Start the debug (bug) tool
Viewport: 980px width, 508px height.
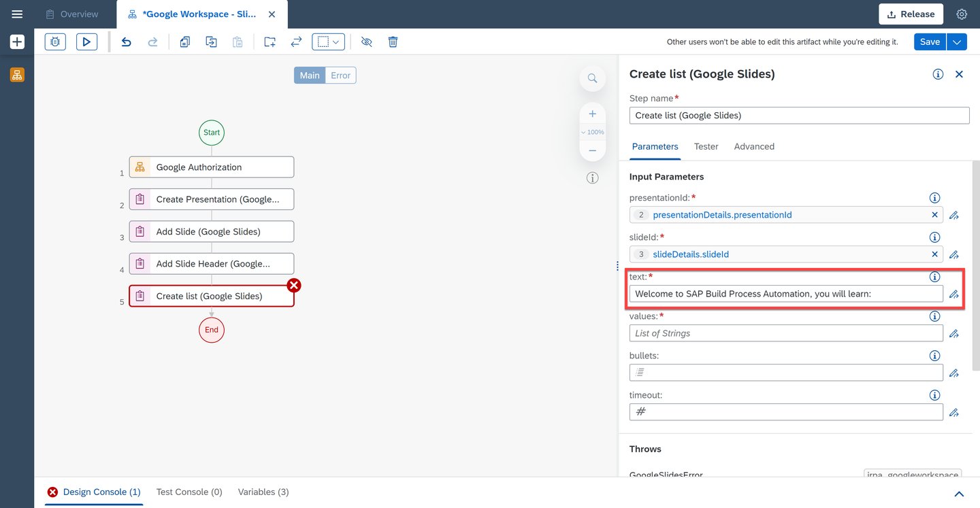[55, 42]
